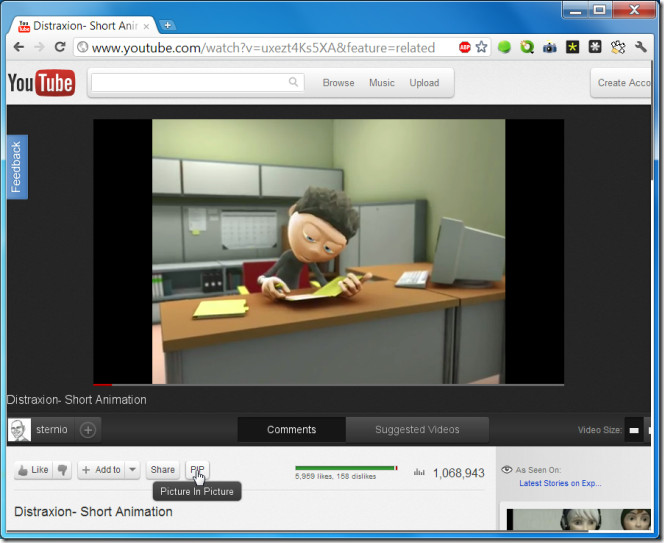Viewport: 664px width, 543px height.
Task: Click the green ball extension icon
Action: point(504,47)
